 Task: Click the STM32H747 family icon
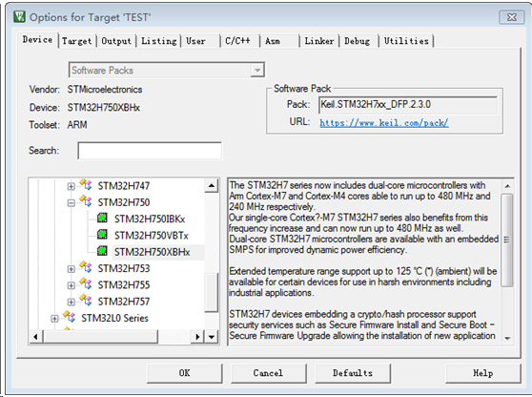point(86,185)
